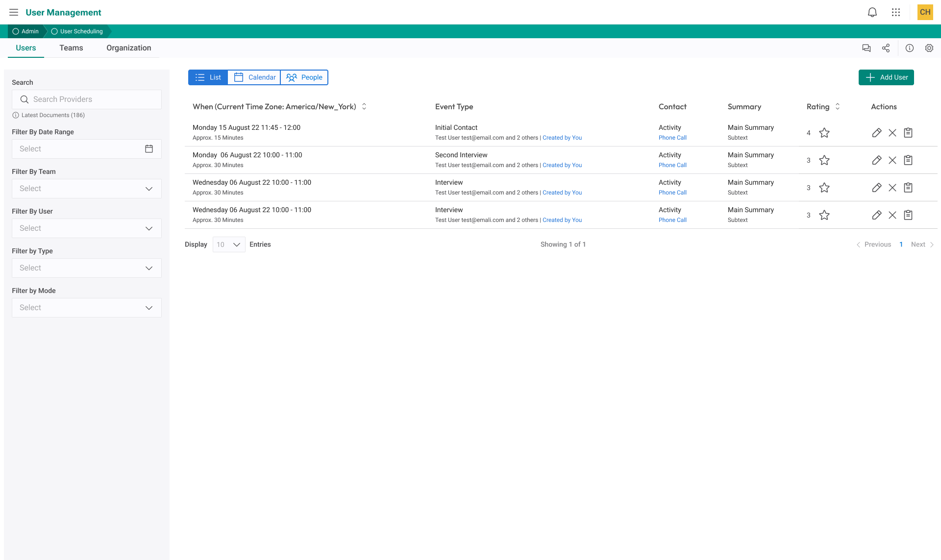941x560 pixels.
Task: Expand the Filter By Team dropdown
Action: 87,189
